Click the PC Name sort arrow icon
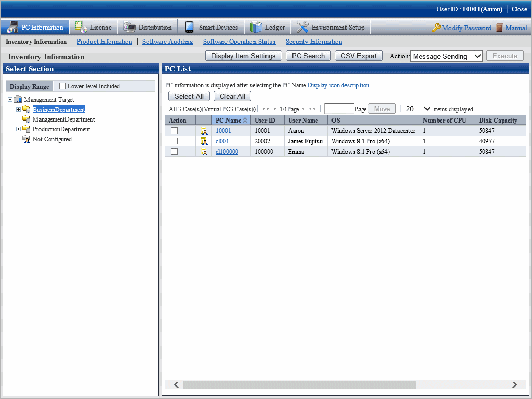532x399 pixels. point(245,121)
